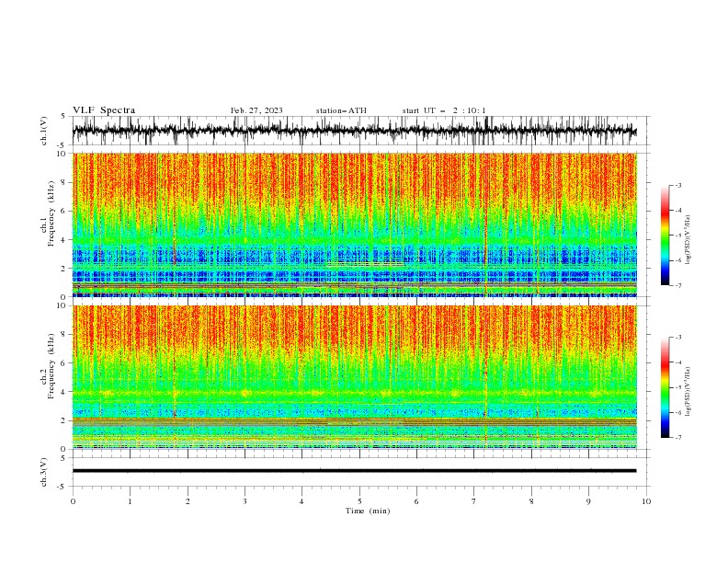Click the log(PSD) label beside ch.2 colorbar
This screenshot has width=728, height=563.
pos(688,391)
